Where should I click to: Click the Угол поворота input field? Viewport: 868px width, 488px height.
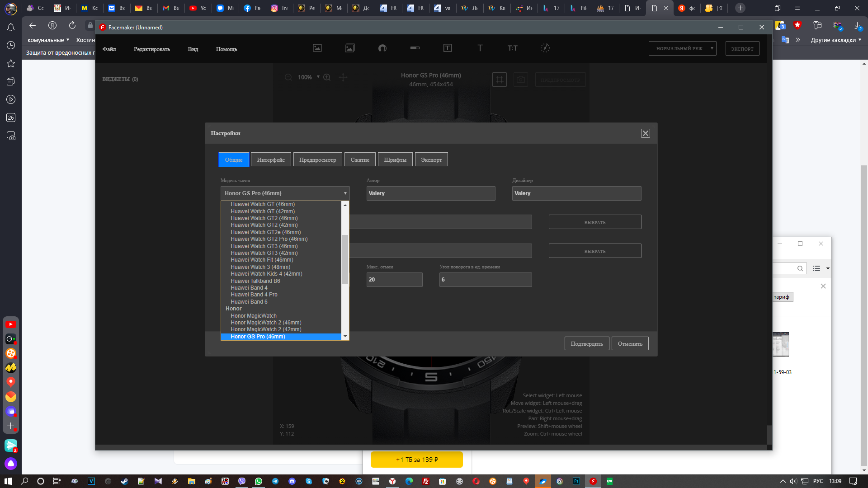tap(486, 280)
